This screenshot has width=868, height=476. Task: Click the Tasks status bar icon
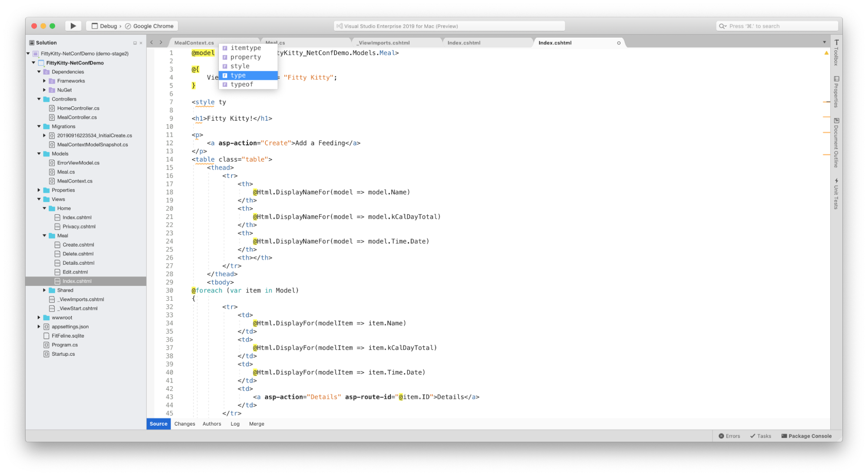761,436
